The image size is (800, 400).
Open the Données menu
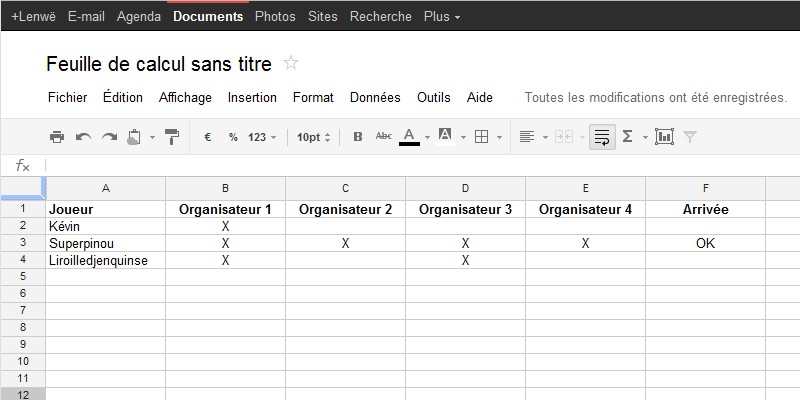click(375, 97)
